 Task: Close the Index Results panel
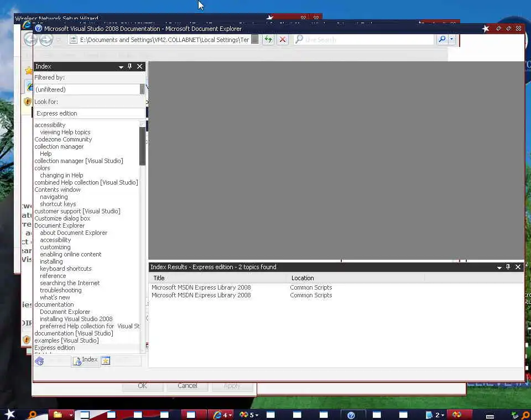pos(518,267)
